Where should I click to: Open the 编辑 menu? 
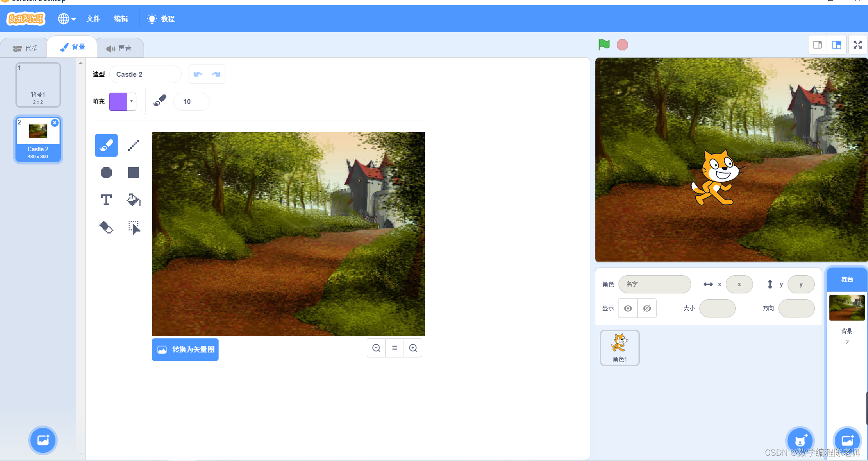[121, 19]
